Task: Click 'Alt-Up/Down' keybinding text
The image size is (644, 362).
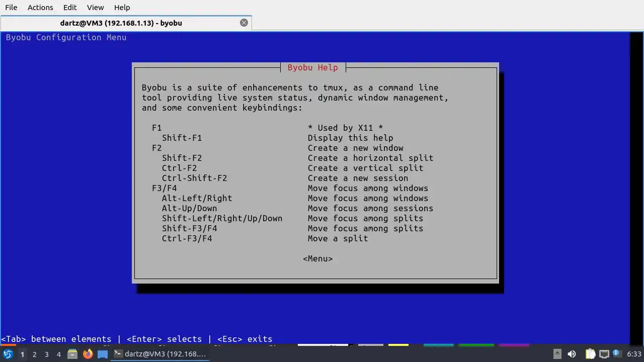Action: tap(189, 208)
